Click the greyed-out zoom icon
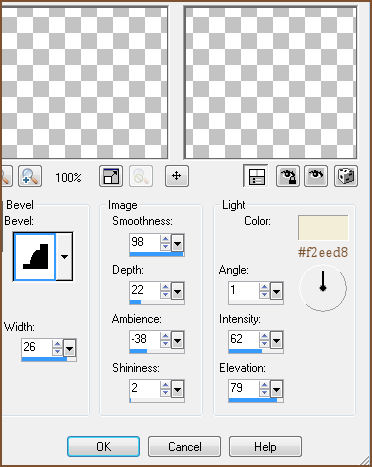 141,176
